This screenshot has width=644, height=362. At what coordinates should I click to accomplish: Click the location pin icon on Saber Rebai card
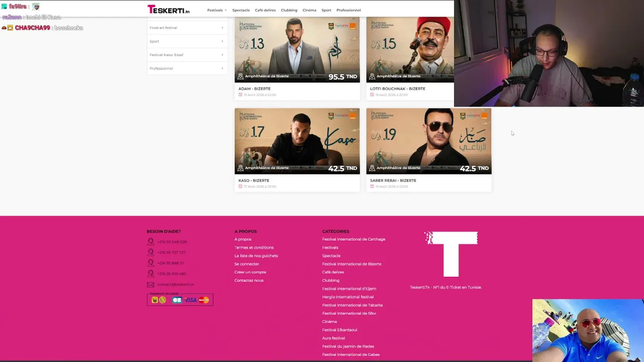click(372, 168)
